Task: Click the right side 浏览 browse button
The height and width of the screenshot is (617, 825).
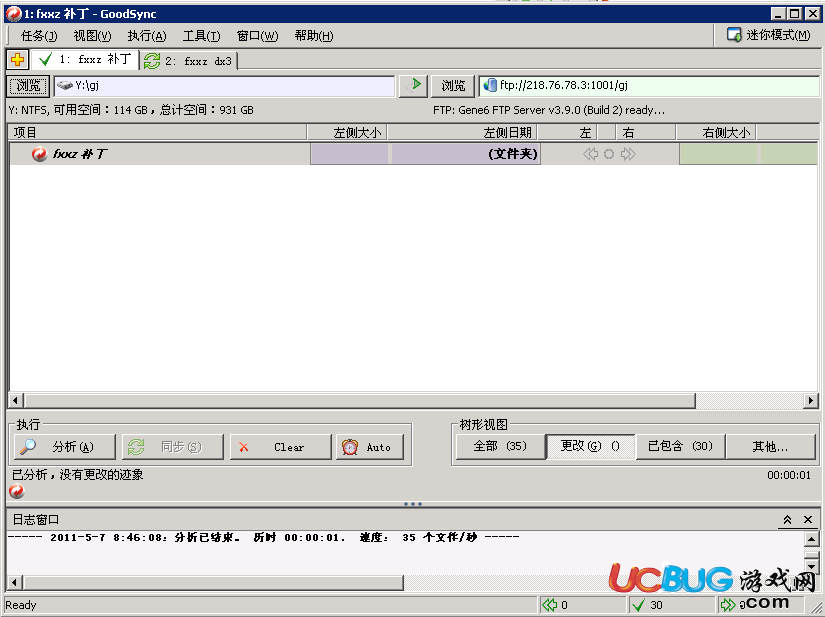Action: click(453, 86)
